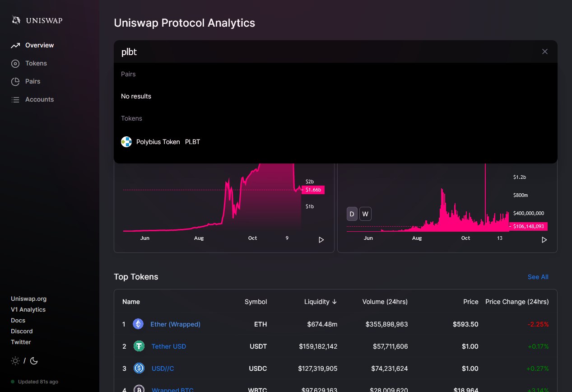
Task: Click ETH price change -2.25%
Action: (x=538, y=324)
